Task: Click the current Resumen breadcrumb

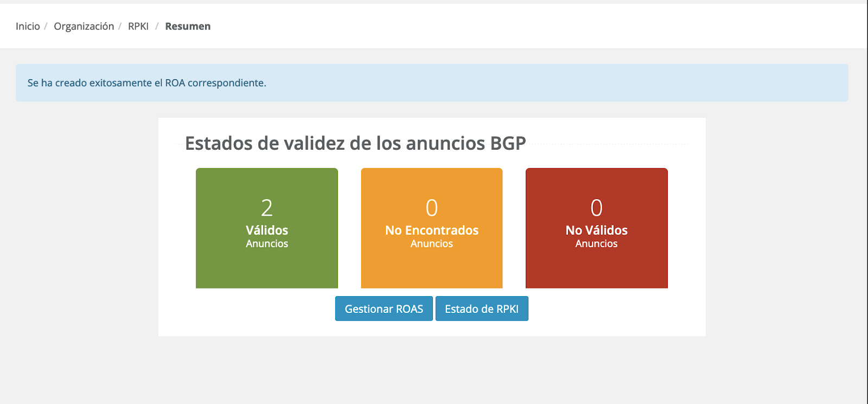Action: pyautogui.click(x=188, y=26)
